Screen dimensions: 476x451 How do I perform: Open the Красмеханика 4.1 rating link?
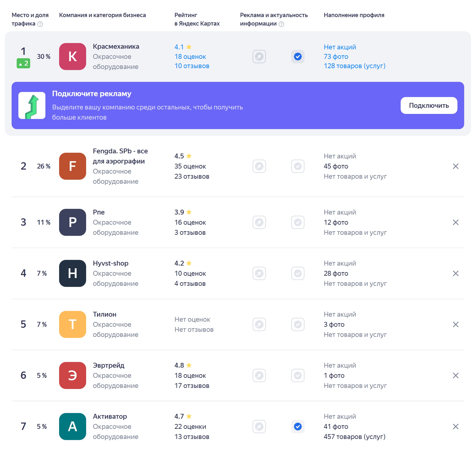(183, 47)
